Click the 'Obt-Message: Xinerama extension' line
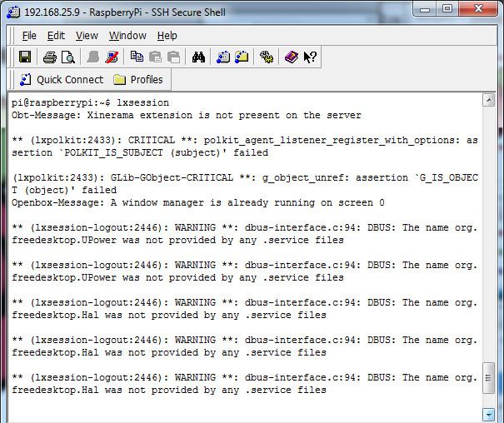The height and width of the screenshot is (423, 504). pyautogui.click(x=187, y=115)
